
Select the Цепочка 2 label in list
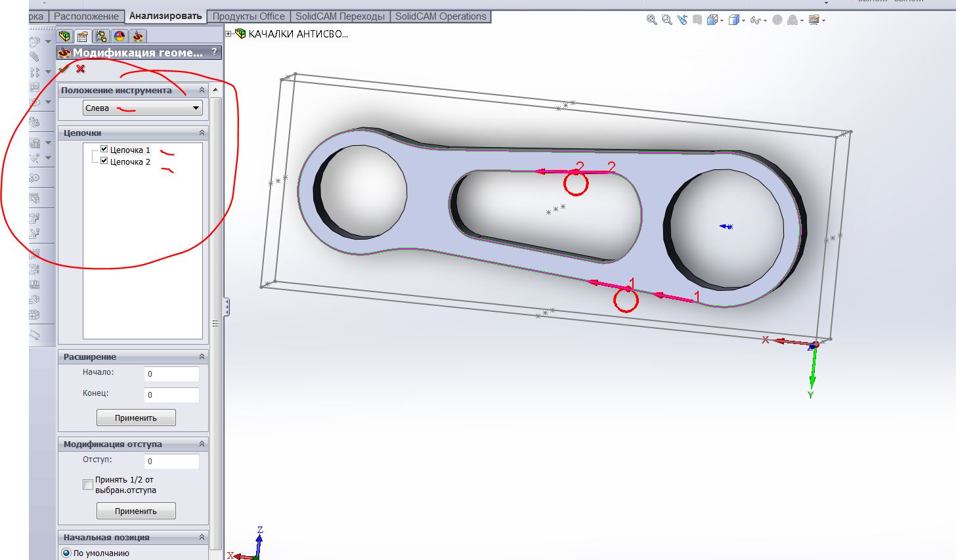[130, 162]
